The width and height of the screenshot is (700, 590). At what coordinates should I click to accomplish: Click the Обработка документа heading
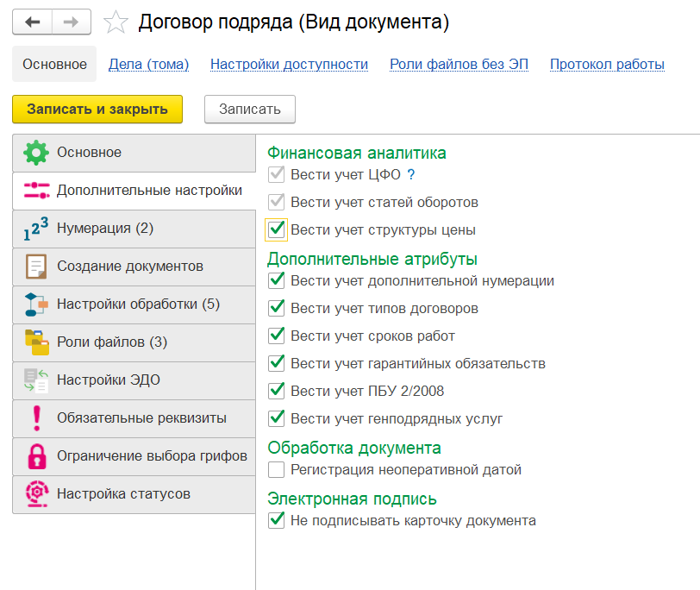coord(354,448)
